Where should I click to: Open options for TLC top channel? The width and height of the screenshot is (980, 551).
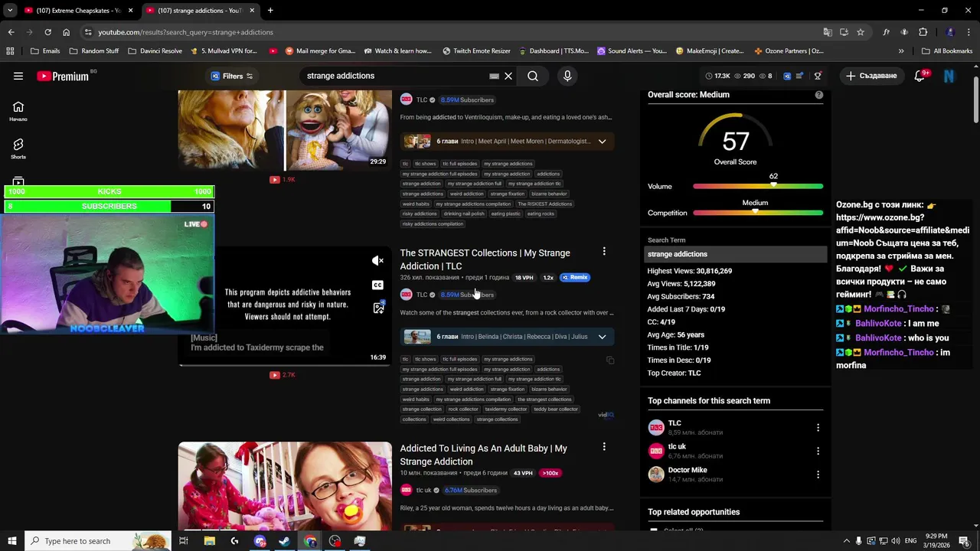[x=818, y=428]
